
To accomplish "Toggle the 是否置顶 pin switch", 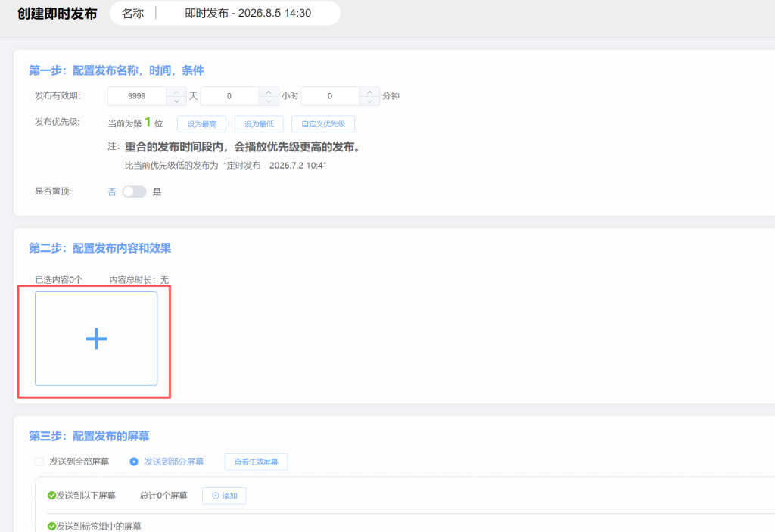I will [135, 191].
